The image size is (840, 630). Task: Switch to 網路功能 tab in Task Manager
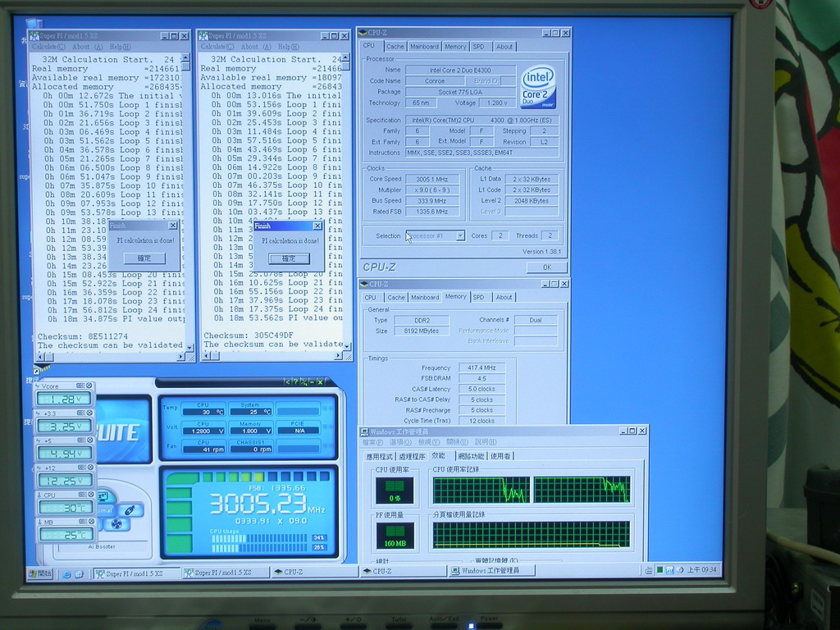(x=472, y=456)
